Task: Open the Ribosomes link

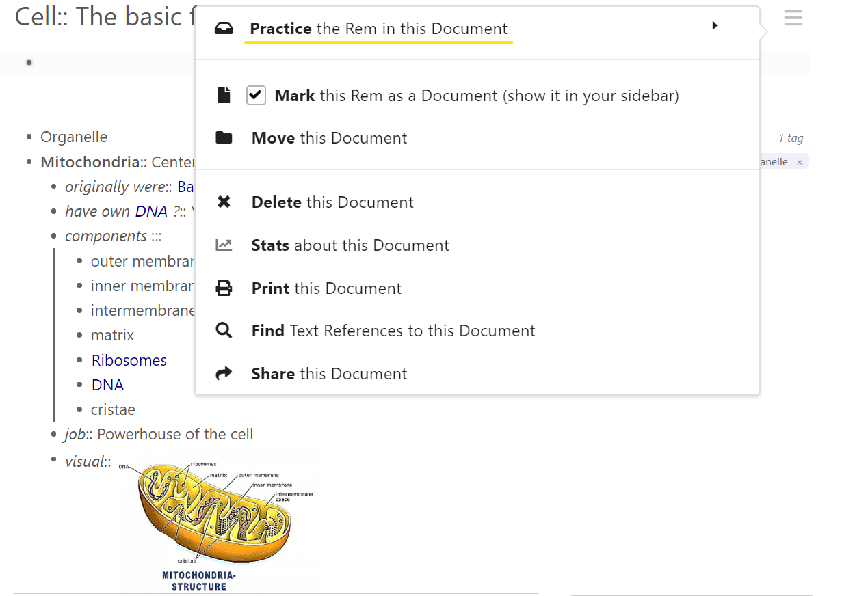Action: click(x=129, y=360)
